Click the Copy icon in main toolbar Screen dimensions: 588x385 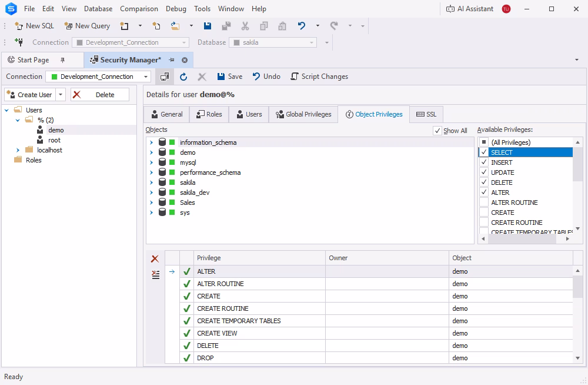[264, 26]
